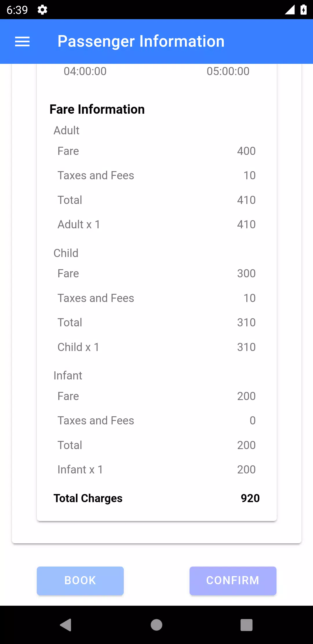The width and height of the screenshot is (313, 644).
Task: Click the CONFIRM button
Action: [233, 581]
